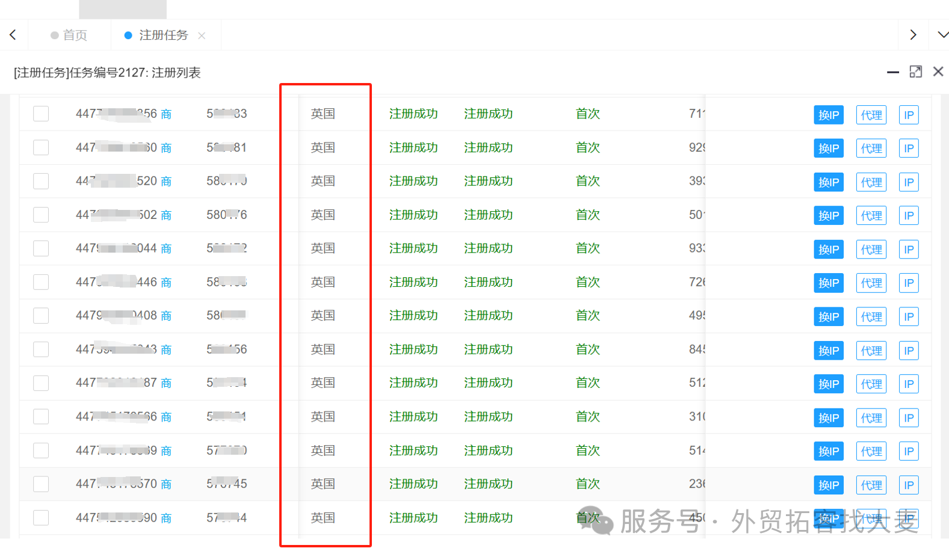Click the phone number ending 446

coord(116,282)
